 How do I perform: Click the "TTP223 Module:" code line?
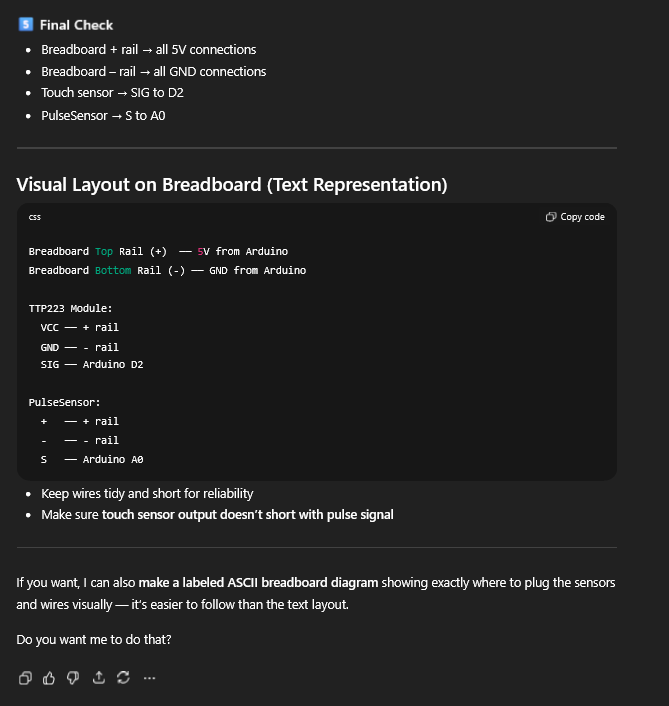(71, 308)
